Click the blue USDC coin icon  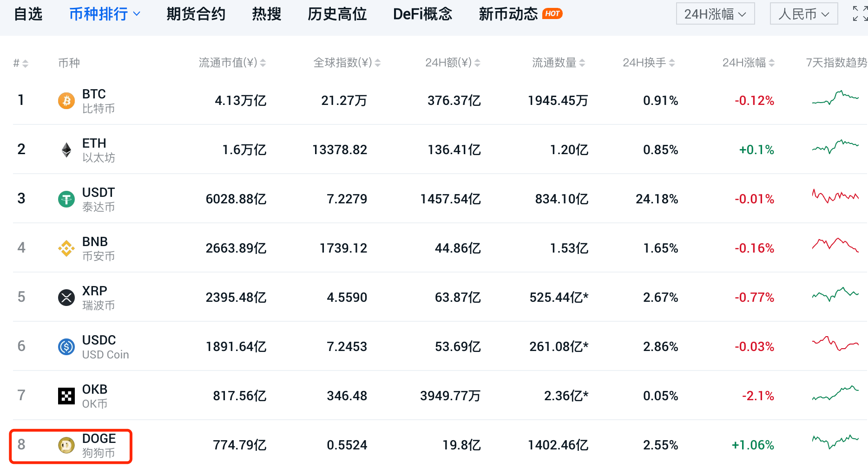point(66,347)
